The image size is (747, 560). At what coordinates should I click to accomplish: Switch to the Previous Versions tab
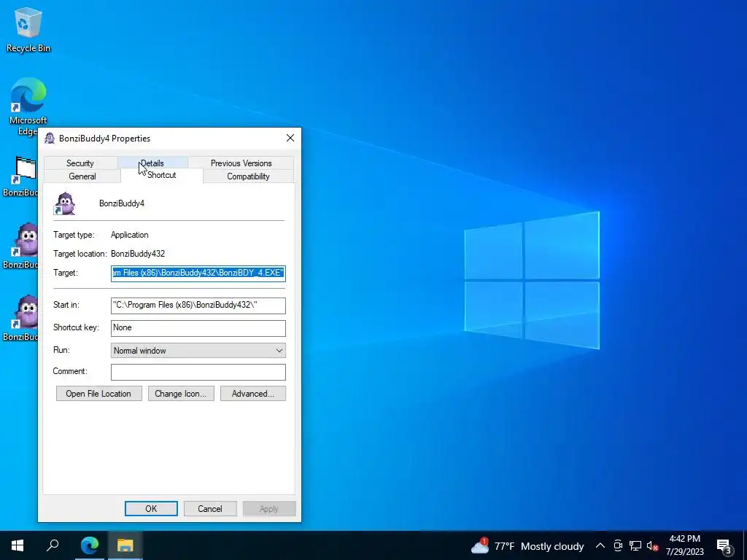(x=241, y=163)
